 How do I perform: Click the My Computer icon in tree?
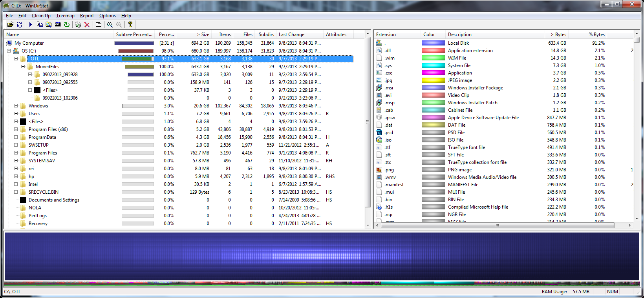(x=9, y=43)
